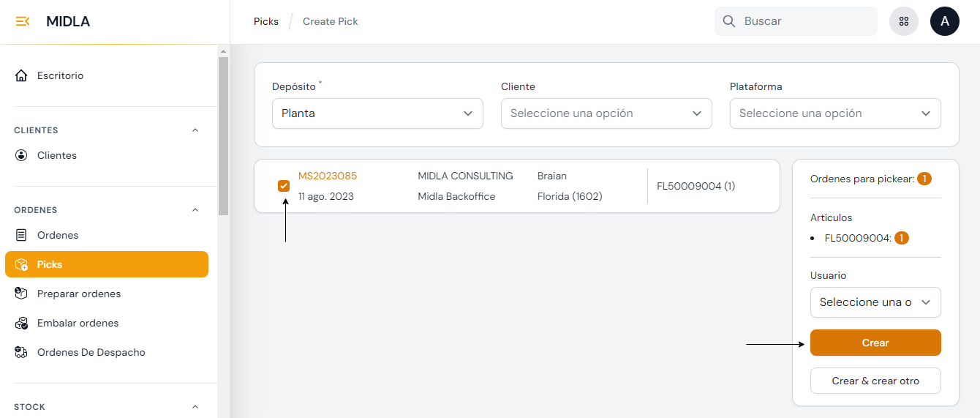Screen dimensions: 980x418
Task: Collapse sidebar using the orange menu icon
Action: coord(23,21)
